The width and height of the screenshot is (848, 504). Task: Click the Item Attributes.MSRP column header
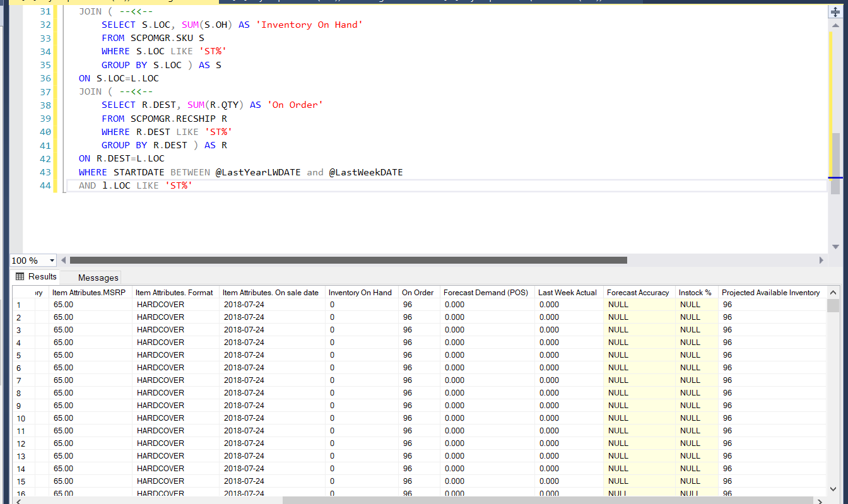(x=89, y=293)
